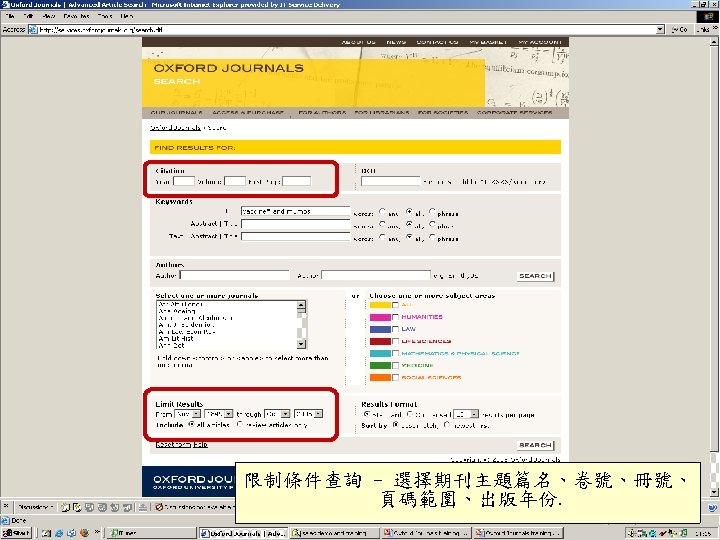Check the Humanities subject area checkbox

395,317
